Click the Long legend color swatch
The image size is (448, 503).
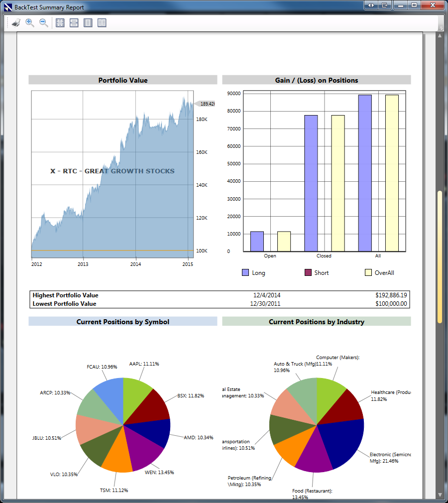pyautogui.click(x=245, y=273)
